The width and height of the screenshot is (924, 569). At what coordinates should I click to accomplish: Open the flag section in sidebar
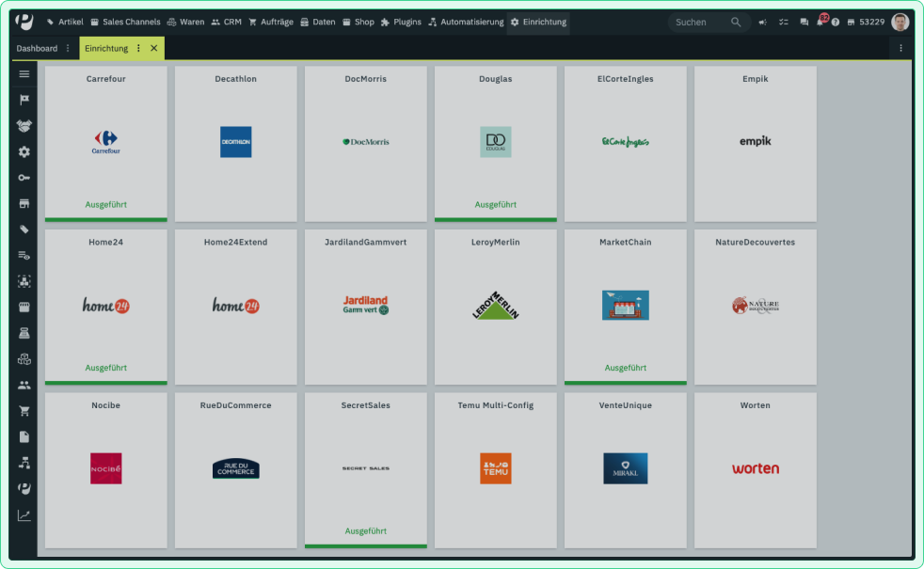[24, 100]
